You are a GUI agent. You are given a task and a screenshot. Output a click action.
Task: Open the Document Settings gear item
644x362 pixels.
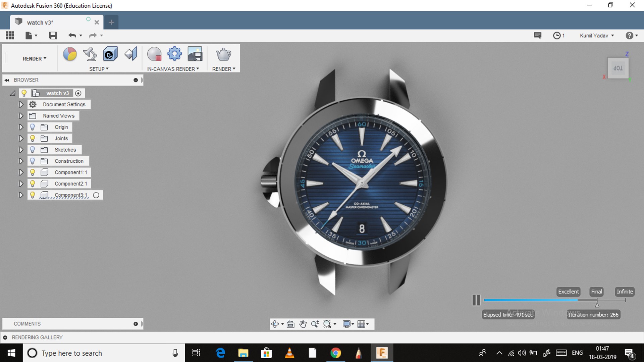pos(59,104)
